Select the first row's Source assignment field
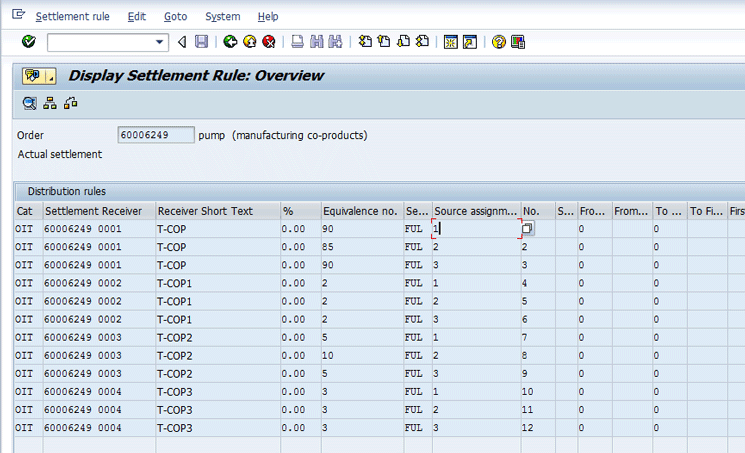The height and width of the screenshot is (453, 745). tap(475, 228)
